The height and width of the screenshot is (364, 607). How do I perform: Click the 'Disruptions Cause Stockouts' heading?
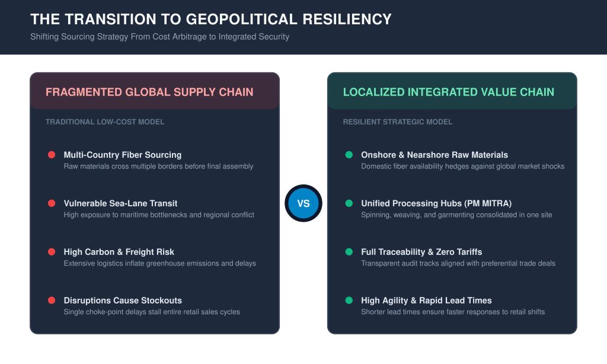click(123, 301)
